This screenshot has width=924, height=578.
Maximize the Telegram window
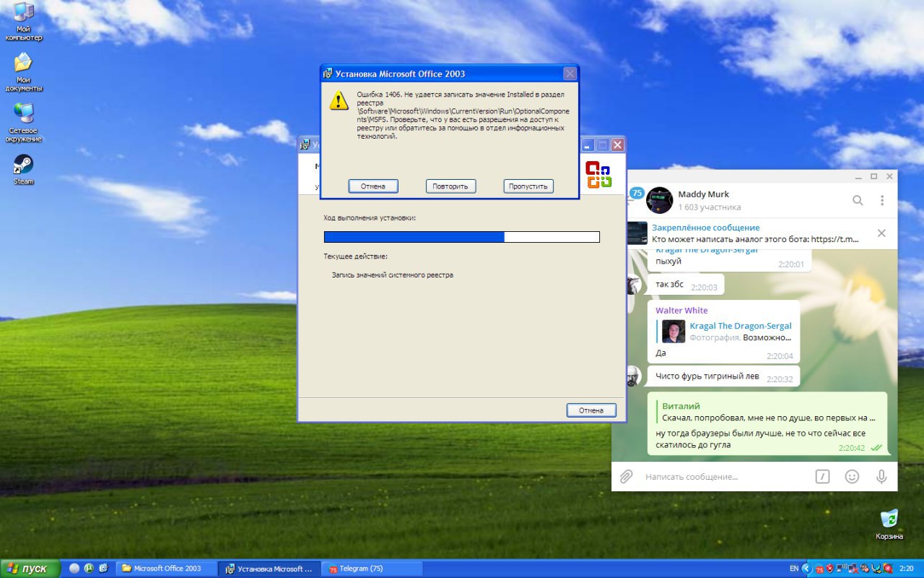tap(873, 176)
